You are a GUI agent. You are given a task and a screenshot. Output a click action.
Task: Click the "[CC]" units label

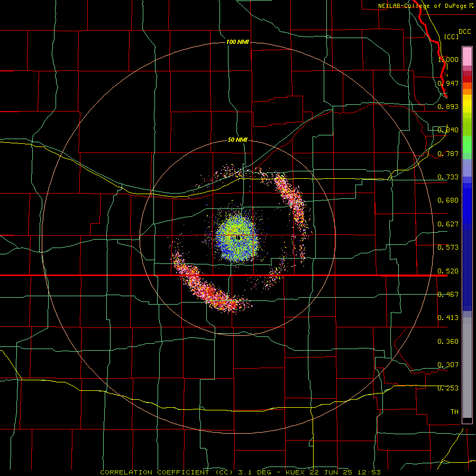coord(451,36)
